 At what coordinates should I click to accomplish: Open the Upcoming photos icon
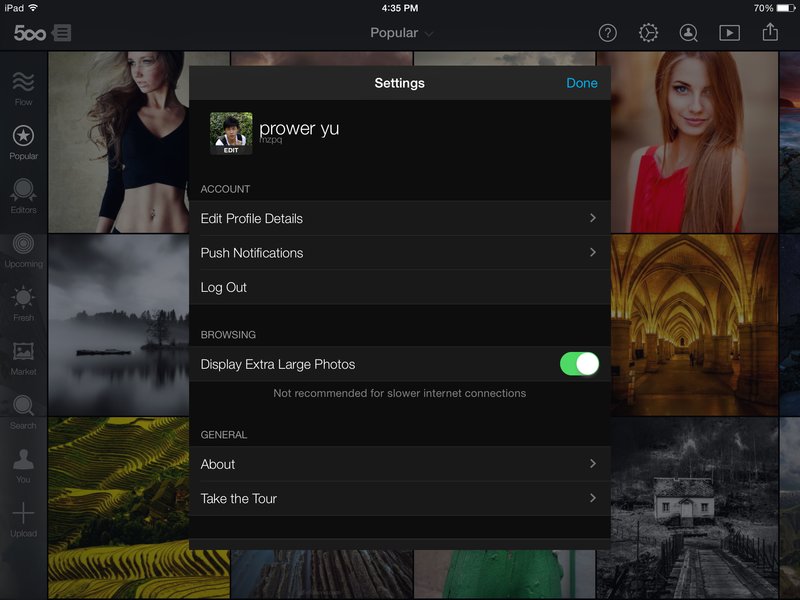coord(23,243)
